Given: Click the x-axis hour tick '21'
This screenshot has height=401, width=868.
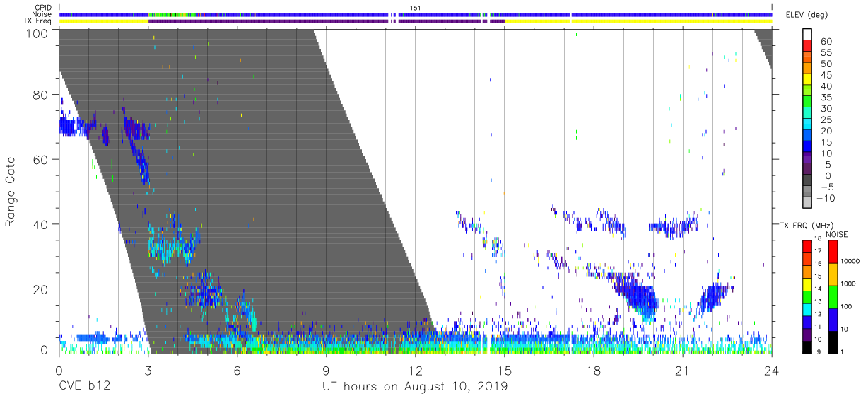Looking at the screenshot, I should pyautogui.click(x=683, y=371).
